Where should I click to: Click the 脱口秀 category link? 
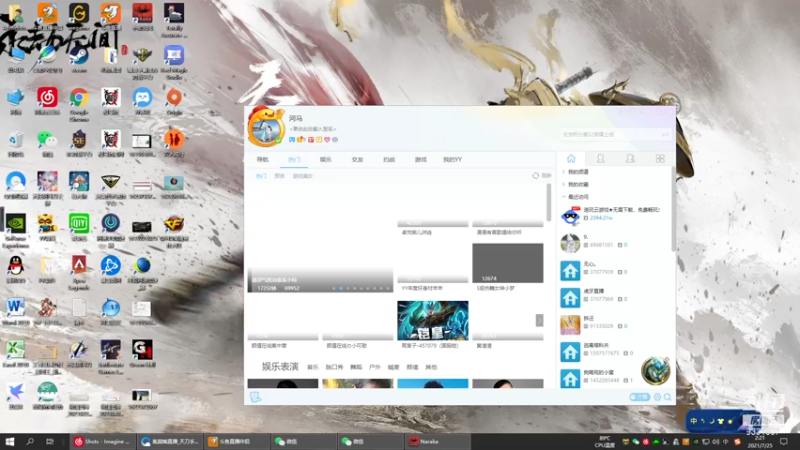[334, 367]
